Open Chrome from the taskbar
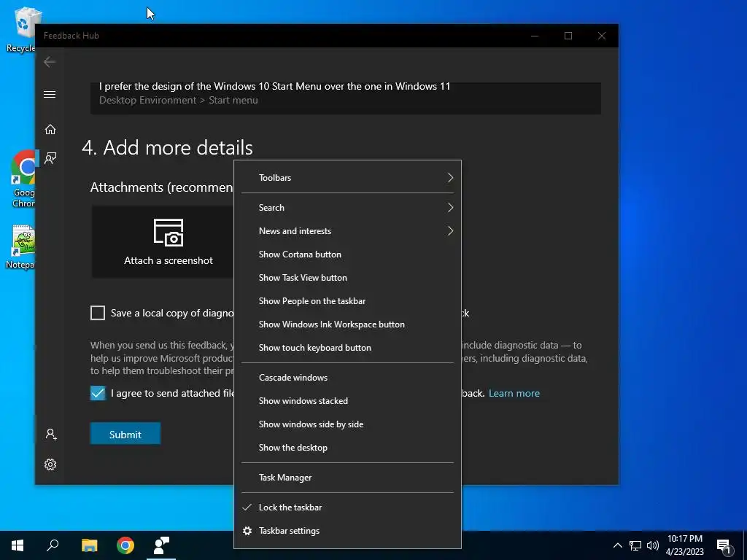The image size is (747, 560). [125, 545]
